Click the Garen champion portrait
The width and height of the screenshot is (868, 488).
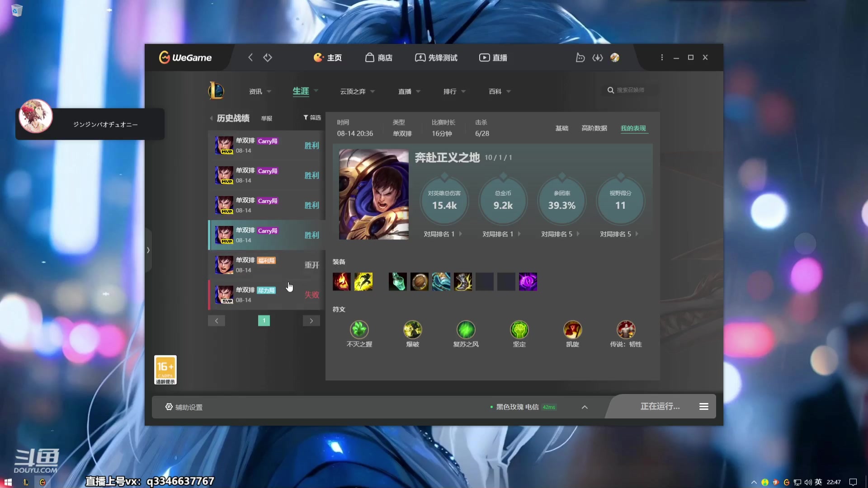pyautogui.click(x=374, y=194)
